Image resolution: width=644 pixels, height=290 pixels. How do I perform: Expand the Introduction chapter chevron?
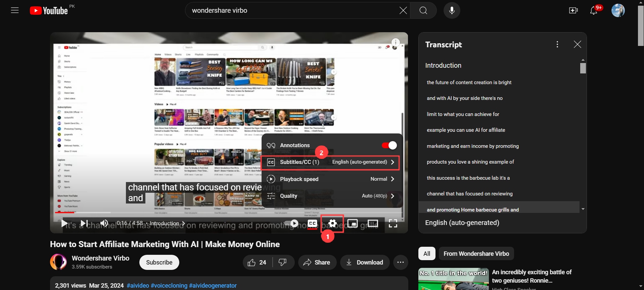183,223
